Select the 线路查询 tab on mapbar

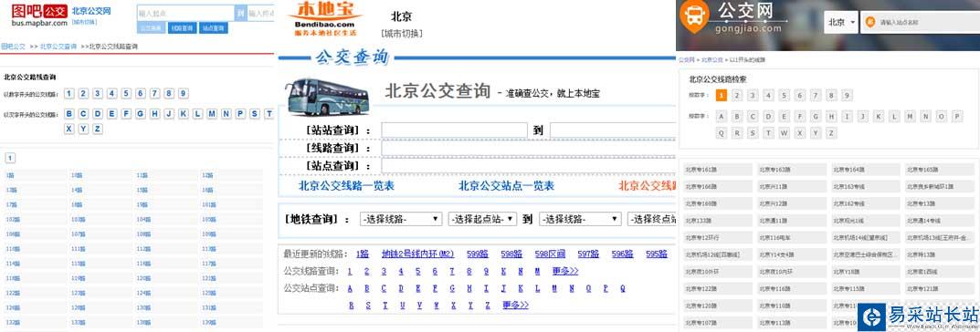click(183, 28)
